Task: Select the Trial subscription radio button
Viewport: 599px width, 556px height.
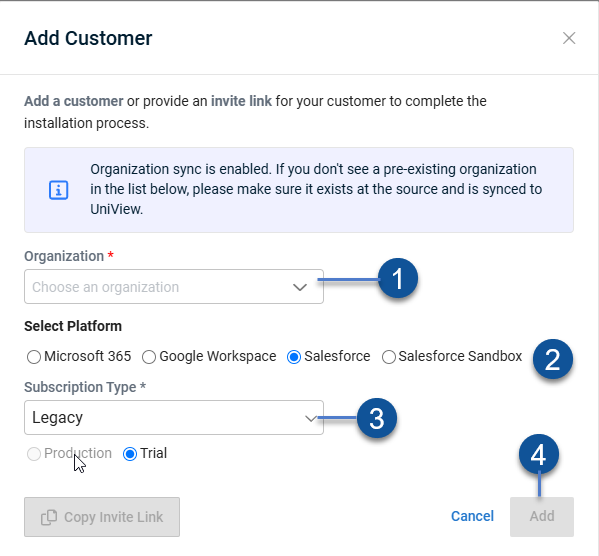Action: (130, 454)
